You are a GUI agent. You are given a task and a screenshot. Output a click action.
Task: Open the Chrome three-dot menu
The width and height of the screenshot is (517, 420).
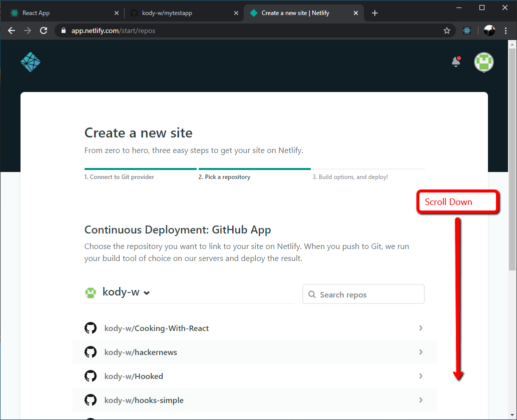pos(505,30)
